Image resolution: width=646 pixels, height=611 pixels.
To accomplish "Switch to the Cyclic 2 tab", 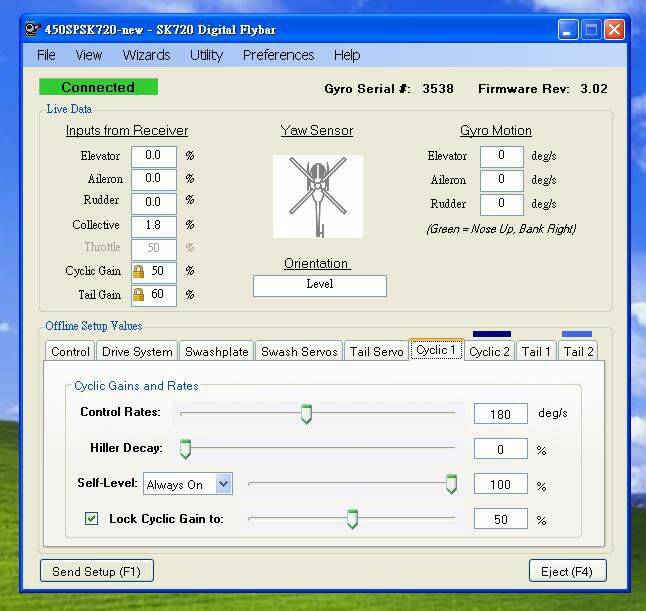I will (x=489, y=351).
